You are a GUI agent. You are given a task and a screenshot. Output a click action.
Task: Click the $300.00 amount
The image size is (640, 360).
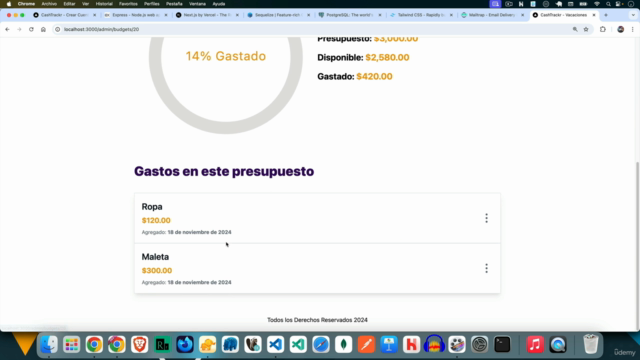157,271
